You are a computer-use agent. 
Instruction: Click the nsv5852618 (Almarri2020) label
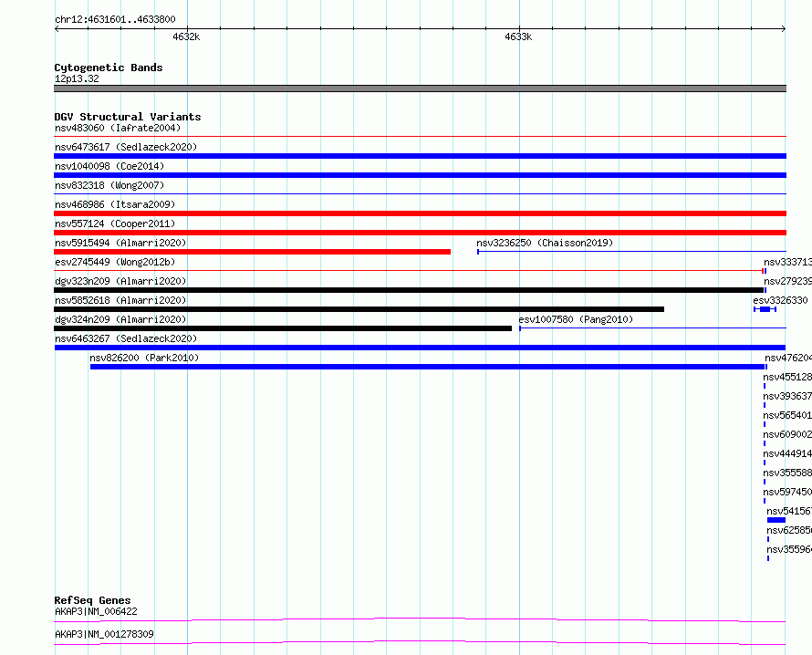click(120, 300)
